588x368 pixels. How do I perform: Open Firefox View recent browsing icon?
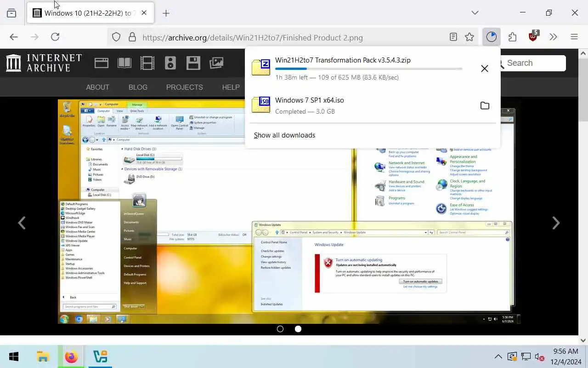[11, 13]
